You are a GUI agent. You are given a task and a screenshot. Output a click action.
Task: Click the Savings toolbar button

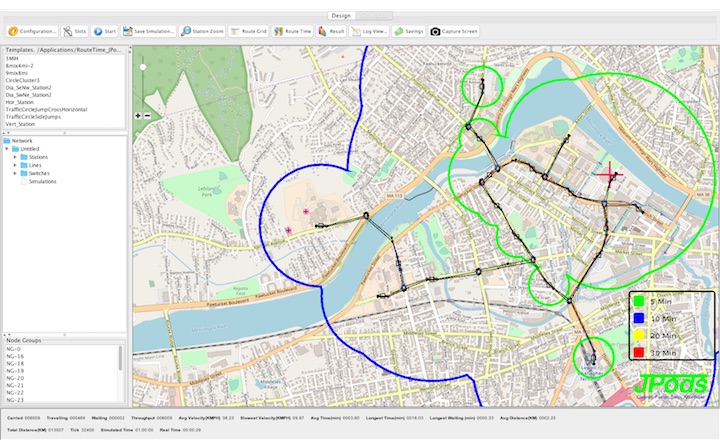point(409,31)
